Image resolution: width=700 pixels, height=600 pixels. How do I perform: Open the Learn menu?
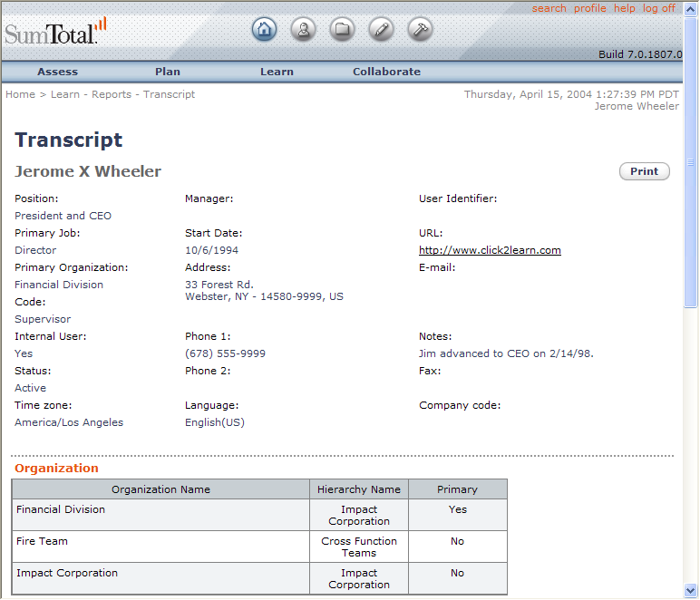click(x=277, y=72)
